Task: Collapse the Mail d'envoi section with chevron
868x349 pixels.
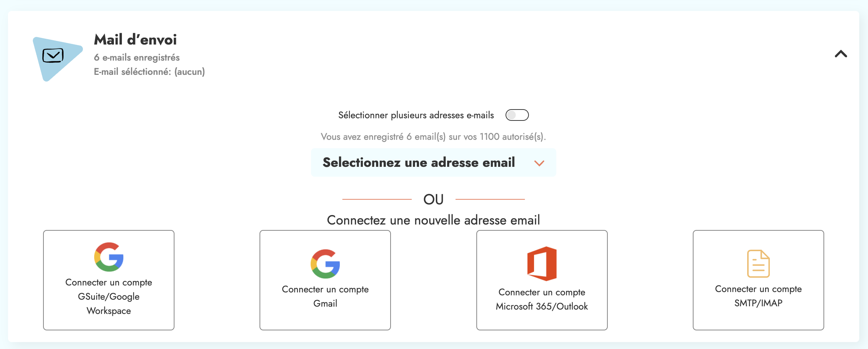Action: 841,54
